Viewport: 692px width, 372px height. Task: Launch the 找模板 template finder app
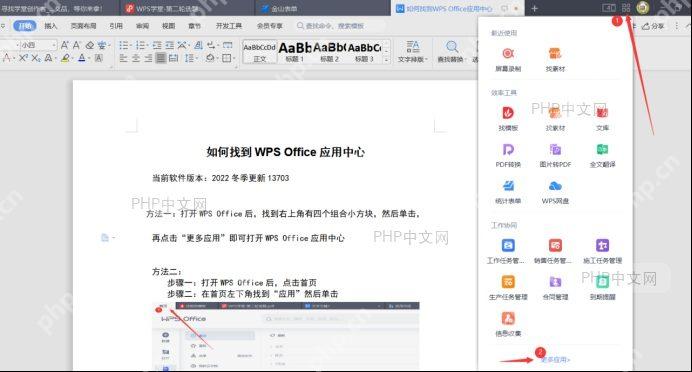508,118
